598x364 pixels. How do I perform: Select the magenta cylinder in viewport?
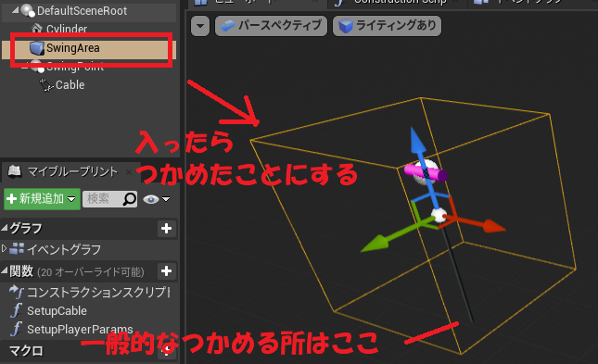[426, 172]
